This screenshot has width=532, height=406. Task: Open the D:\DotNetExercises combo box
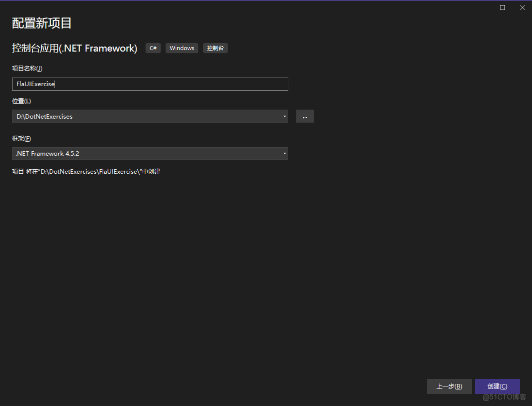point(150,116)
